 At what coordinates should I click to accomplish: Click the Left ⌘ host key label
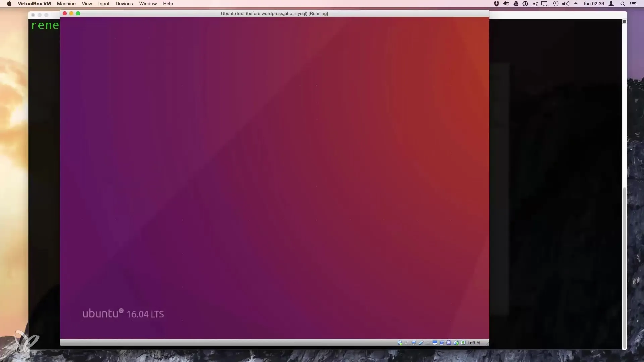coord(474,343)
